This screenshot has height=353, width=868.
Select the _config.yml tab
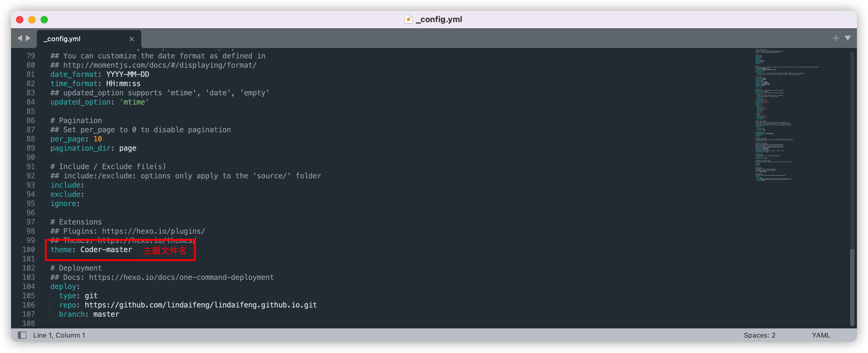(89, 39)
